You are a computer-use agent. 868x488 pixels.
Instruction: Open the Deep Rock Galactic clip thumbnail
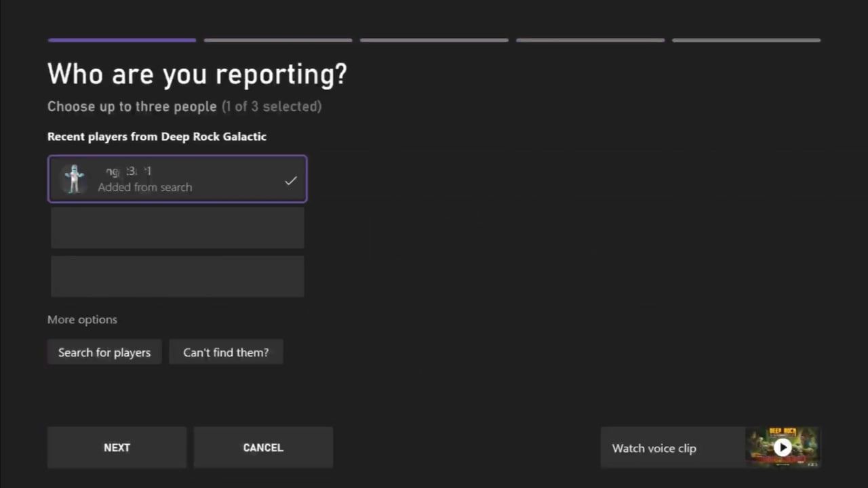782,447
